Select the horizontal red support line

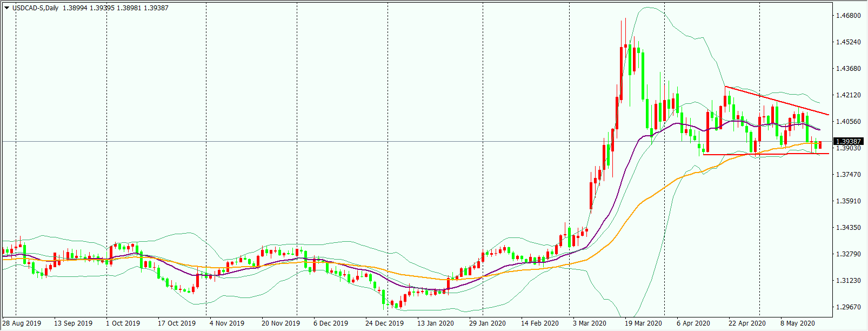(x=766, y=154)
